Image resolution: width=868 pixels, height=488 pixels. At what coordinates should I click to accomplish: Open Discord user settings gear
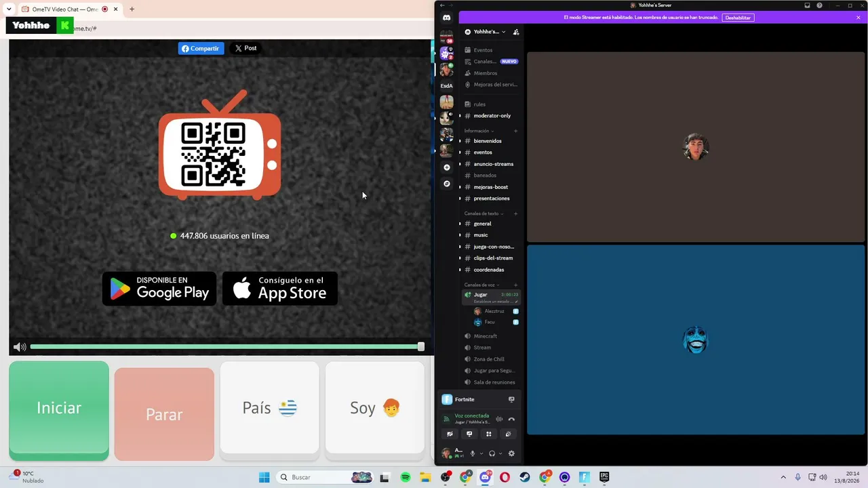pos(511,453)
